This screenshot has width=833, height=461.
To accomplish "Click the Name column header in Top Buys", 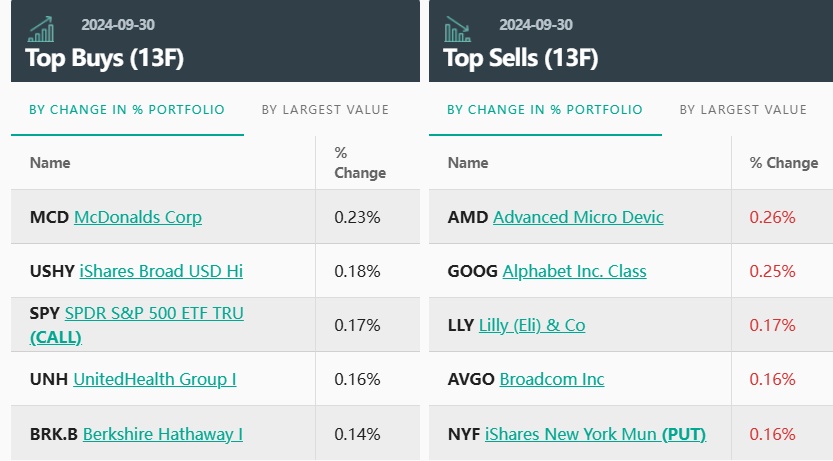I will tap(50, 163).
